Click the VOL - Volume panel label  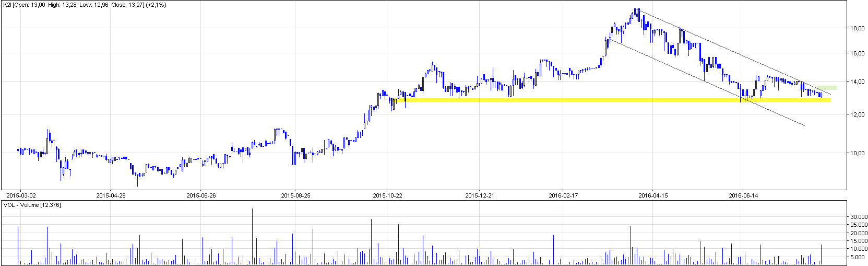tap(32, 205)
